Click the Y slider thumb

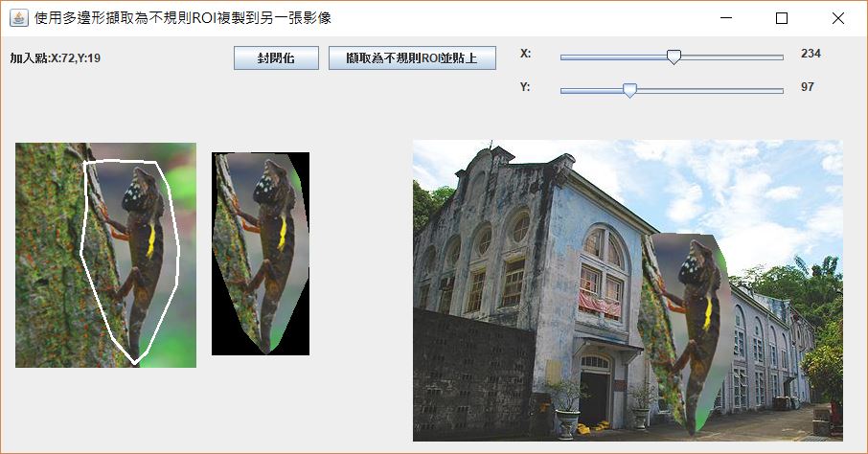pyautogui.click(x=629, y=90)
